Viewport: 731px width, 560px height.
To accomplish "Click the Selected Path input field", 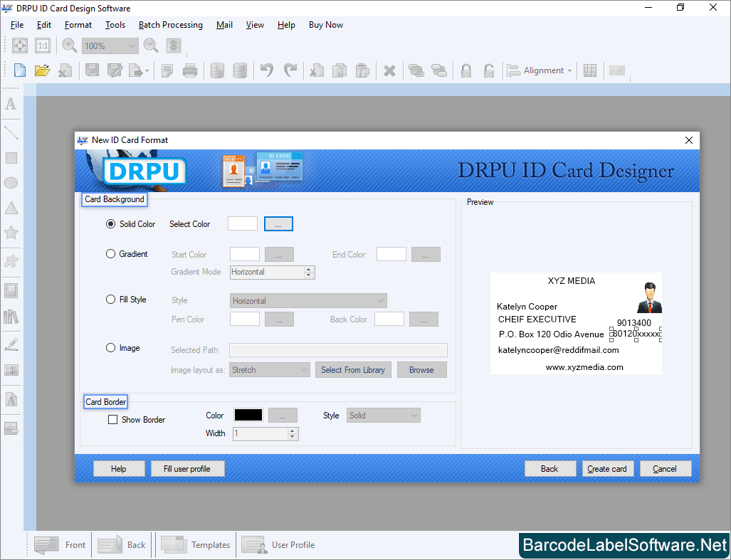I will click(x=337, y=349).
